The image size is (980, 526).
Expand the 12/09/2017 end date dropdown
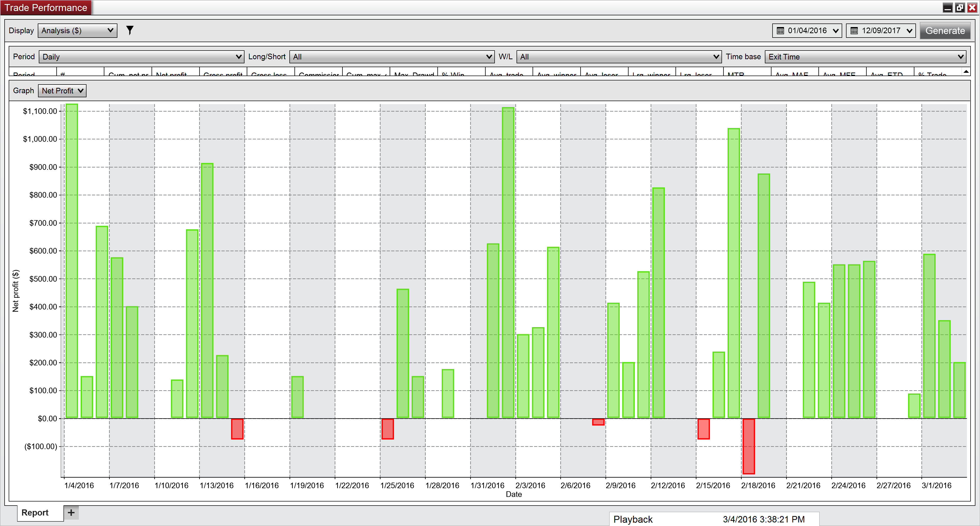[x=909, y=31]
